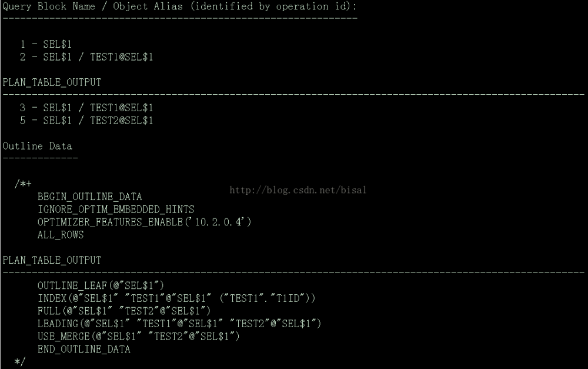The width and height of the screenshot is (588, 369).
Task: Click the FULL hint for TEST2
Action: tap(124, 311)
